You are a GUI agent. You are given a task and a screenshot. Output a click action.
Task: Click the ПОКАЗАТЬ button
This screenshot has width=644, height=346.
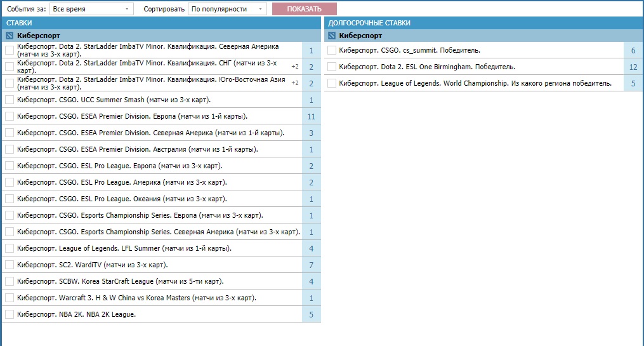tap(305, 9)
